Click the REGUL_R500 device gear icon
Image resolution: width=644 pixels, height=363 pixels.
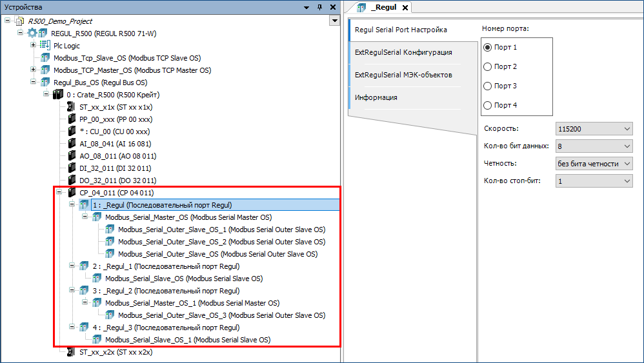[32, 33]
